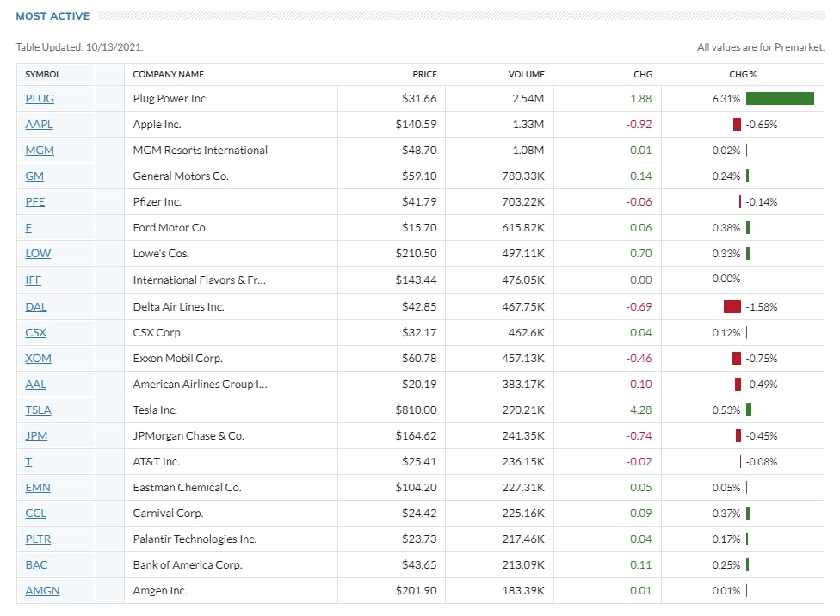Open the PFE ticker link
The image size is (840, 616).
(x=34, y=202)
